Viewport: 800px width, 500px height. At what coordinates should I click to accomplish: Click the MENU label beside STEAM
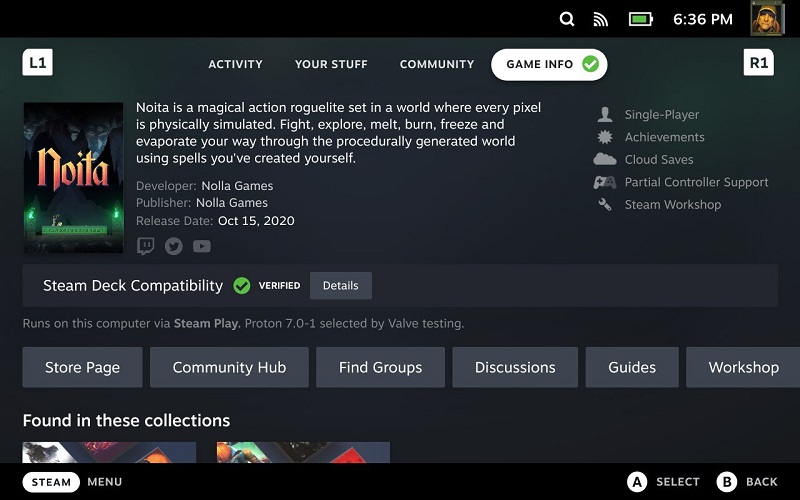click(105, 482)
